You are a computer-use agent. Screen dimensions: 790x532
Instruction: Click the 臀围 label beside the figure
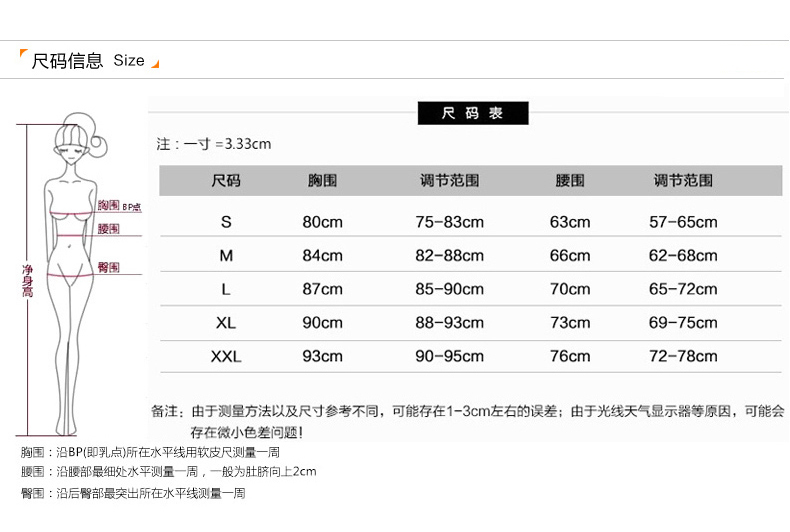coord(109,267)
